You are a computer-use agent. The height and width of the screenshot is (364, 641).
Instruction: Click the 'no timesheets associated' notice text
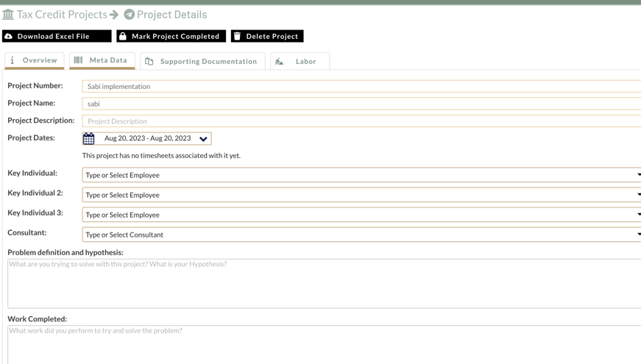161,156
